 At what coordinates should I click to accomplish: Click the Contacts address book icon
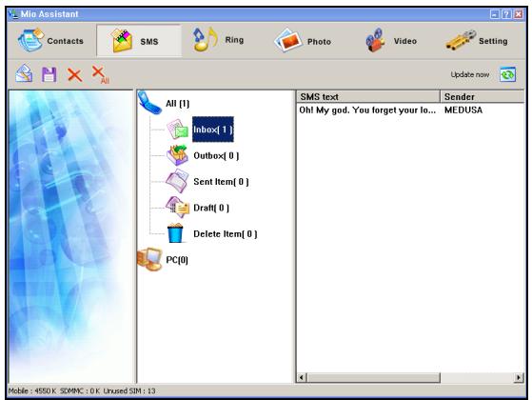click(x=30, y=40)
